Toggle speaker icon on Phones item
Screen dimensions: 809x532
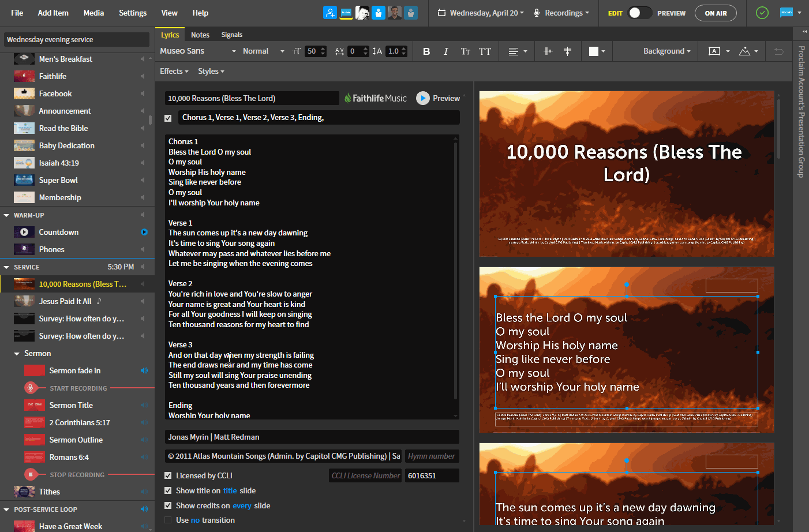pyautogui.click(x=143, y=249)
